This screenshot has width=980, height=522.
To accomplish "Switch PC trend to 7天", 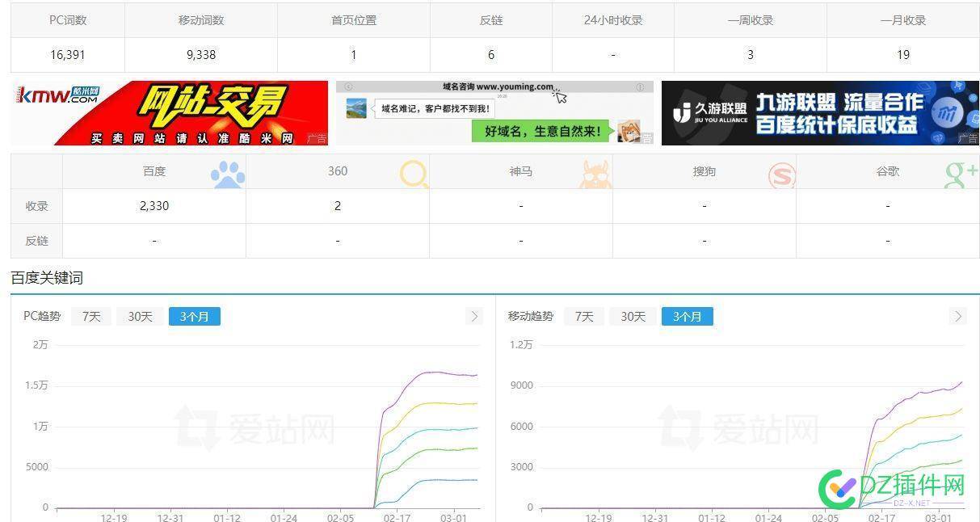I will click(x=91, y=316).
